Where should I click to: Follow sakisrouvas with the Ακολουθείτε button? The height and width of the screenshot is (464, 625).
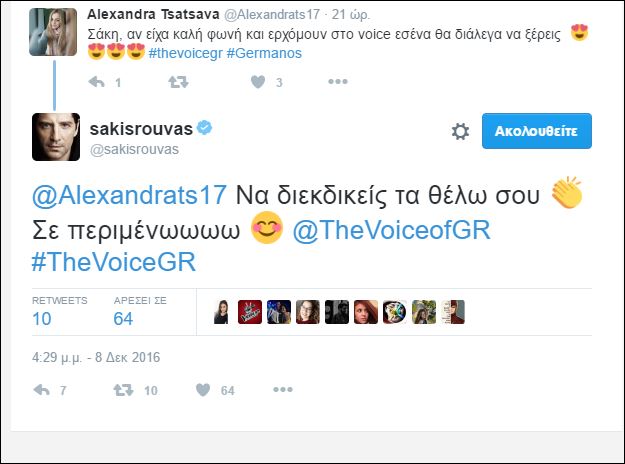pos(537,131)
